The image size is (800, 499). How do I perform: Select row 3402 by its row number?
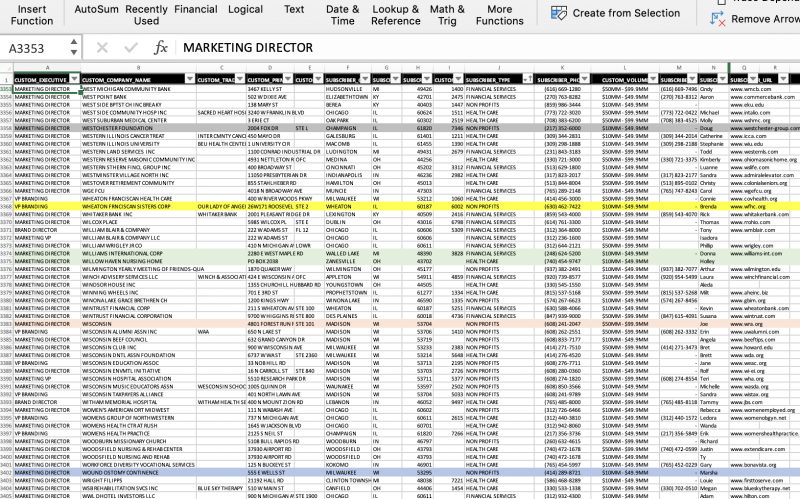coord(6,472)
